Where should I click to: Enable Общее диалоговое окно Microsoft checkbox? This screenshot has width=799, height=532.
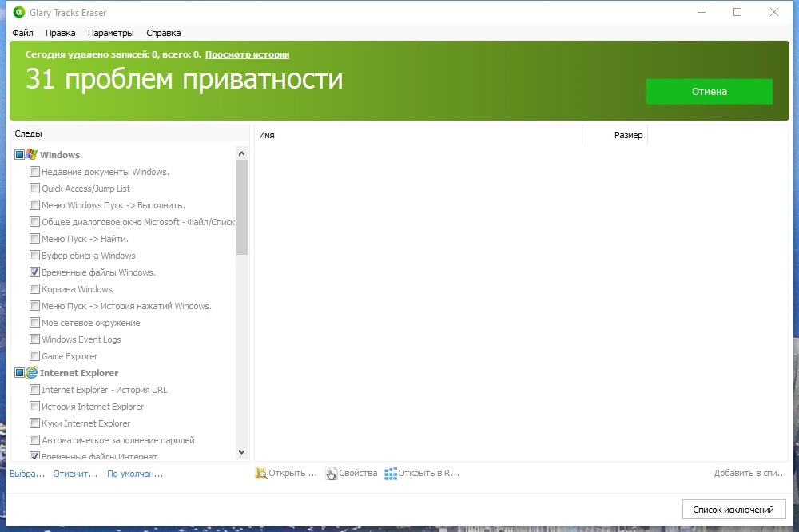coord(34,222)
